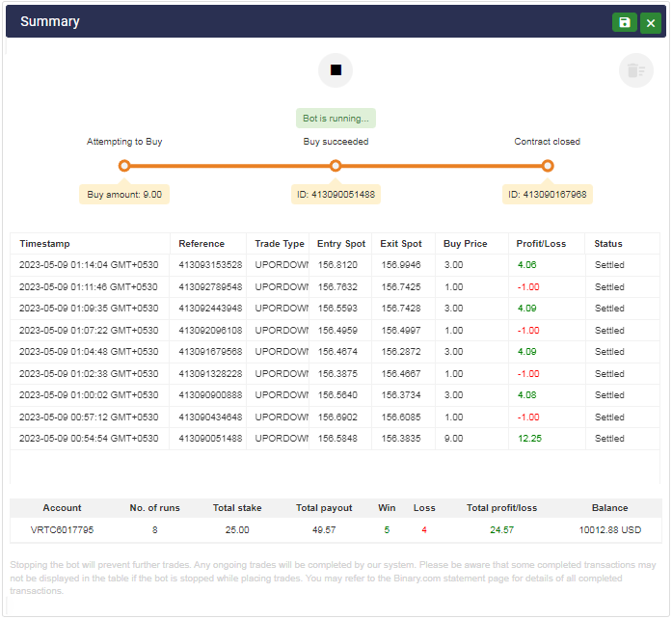Click the greyed-out clear statistics trash icon

635,70
